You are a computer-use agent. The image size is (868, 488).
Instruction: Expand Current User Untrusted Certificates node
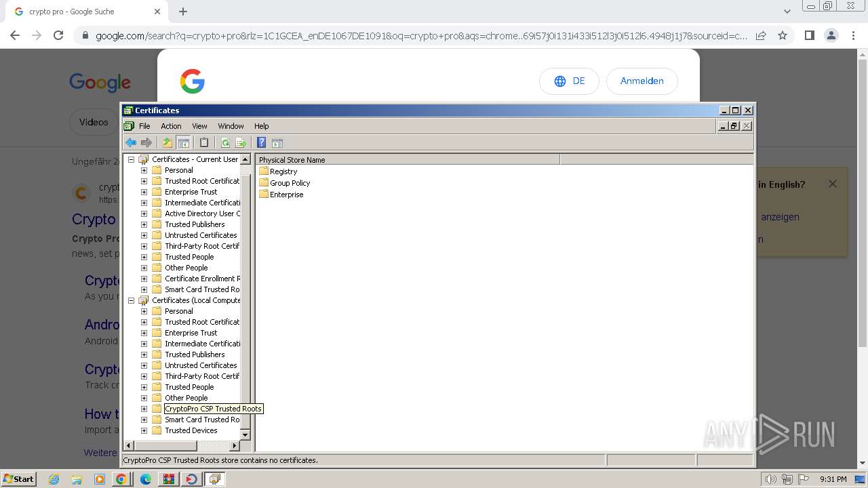click(x=144, y=235)
